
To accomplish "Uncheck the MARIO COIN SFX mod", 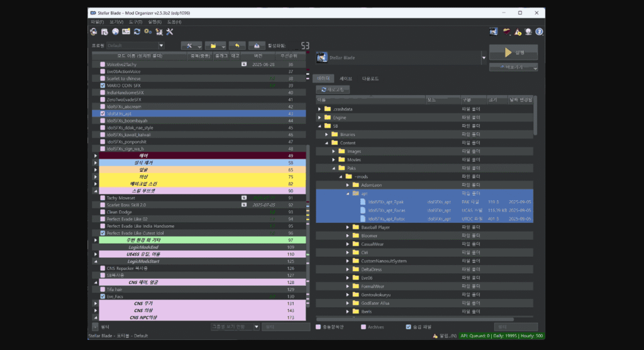I will 103,86.
